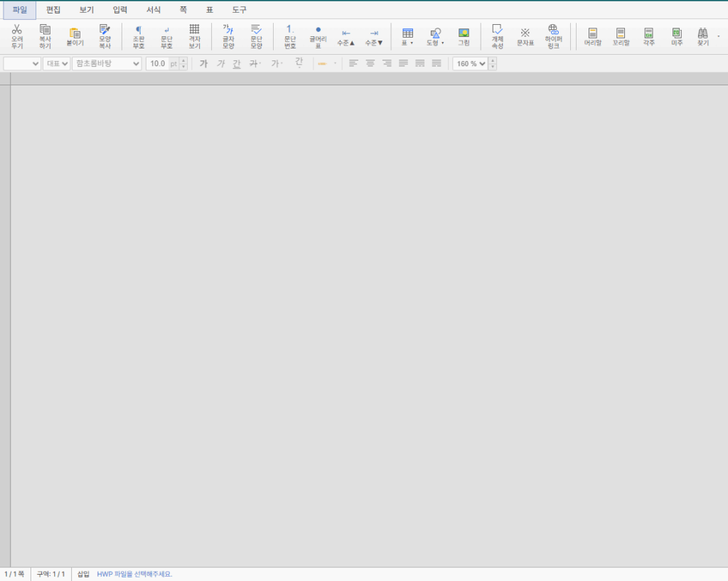This screenshot has width=728, height=581.
Task: Open the 160 % zoom dropdown
Action: [x=471, y=63]
